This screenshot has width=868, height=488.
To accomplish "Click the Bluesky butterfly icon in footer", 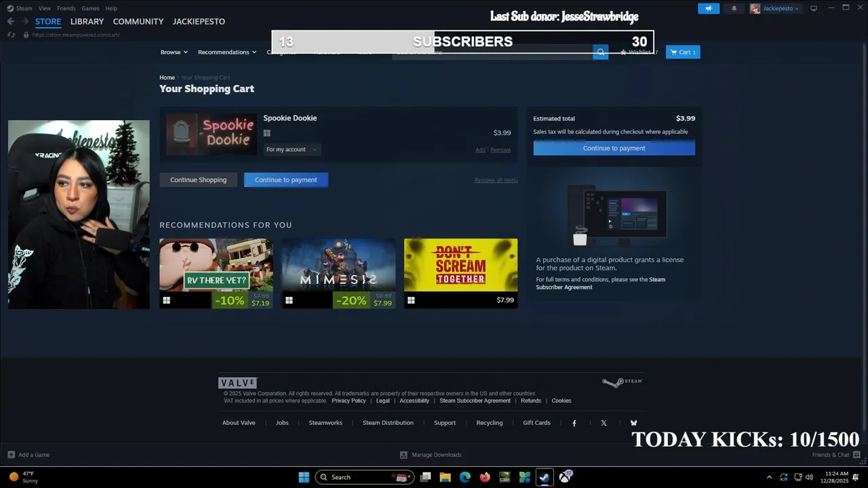I will [x=633, y=423].
